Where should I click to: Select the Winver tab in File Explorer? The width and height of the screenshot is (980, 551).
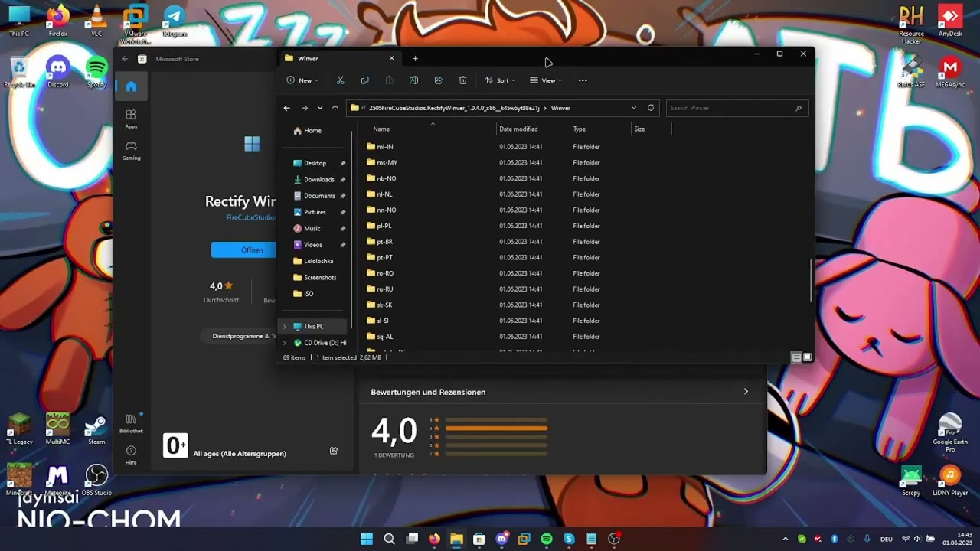coord(338,58)
